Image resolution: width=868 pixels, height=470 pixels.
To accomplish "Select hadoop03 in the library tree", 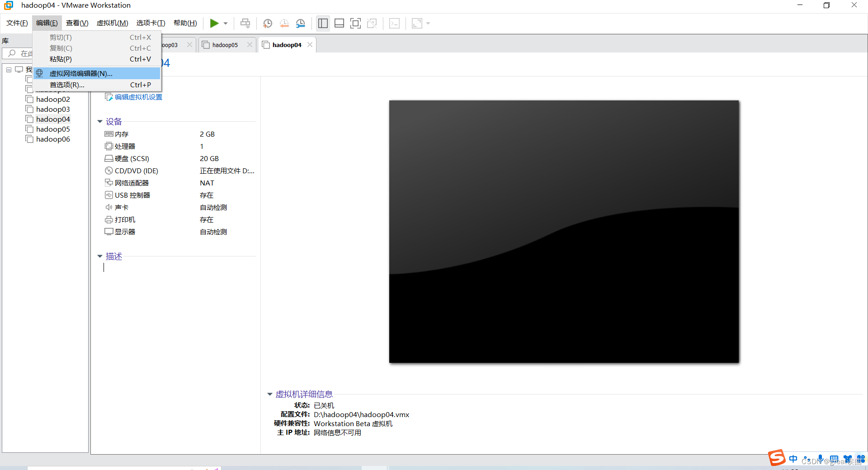I will click(x=53, y=109).
